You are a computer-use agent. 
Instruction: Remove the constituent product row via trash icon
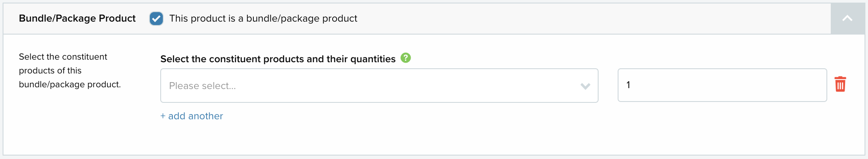840,84
